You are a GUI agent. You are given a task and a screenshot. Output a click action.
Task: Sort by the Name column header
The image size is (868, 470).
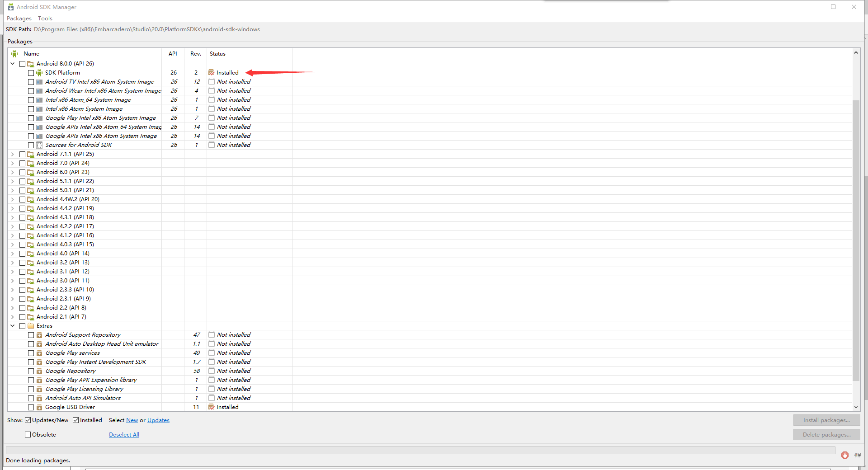coord(85,54)
